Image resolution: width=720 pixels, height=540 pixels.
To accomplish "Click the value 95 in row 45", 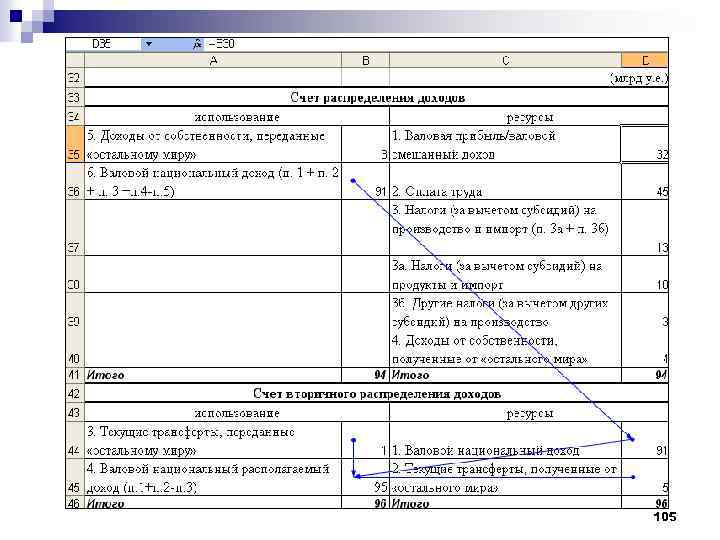I will pyautogui.click(x=381, y=487).
